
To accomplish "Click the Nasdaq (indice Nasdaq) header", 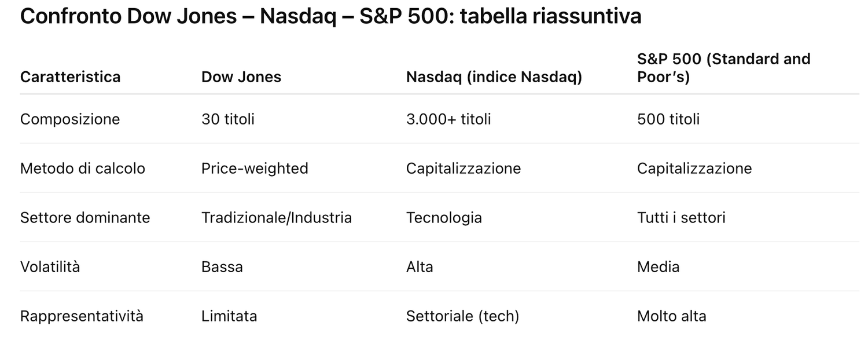I will (x=494, y=77).
